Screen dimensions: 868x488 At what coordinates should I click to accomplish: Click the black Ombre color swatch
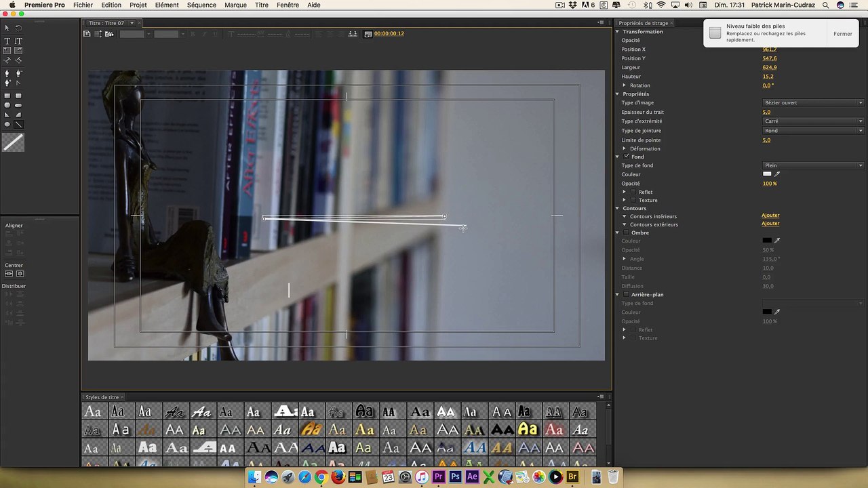(x=767, y=240)
